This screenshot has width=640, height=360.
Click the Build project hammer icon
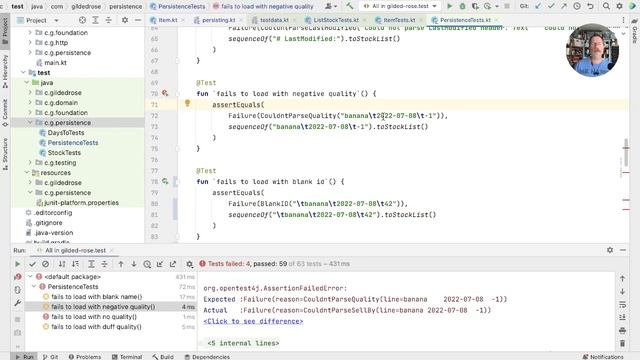(x=350, y=6)
